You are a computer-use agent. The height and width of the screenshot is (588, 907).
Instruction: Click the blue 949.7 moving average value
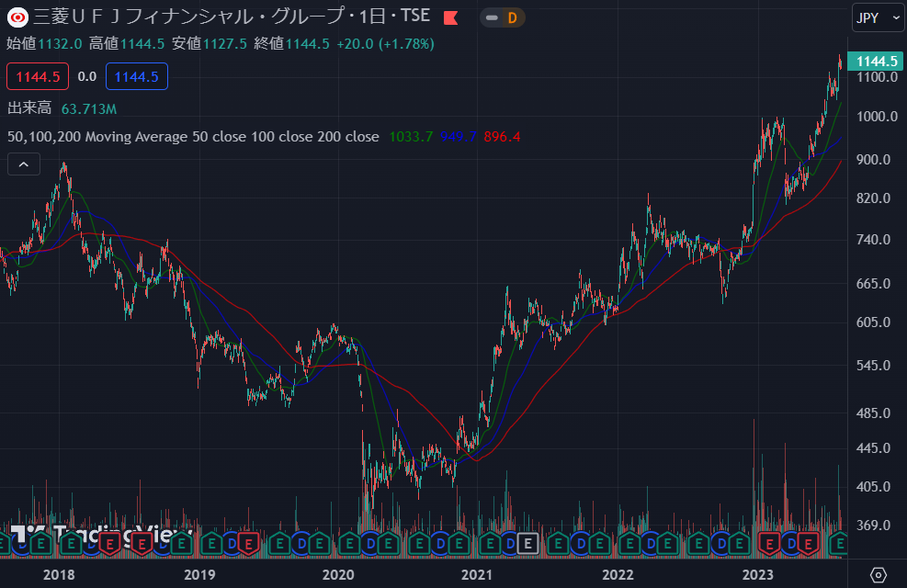pyautogui.click(x=459, y=137)
